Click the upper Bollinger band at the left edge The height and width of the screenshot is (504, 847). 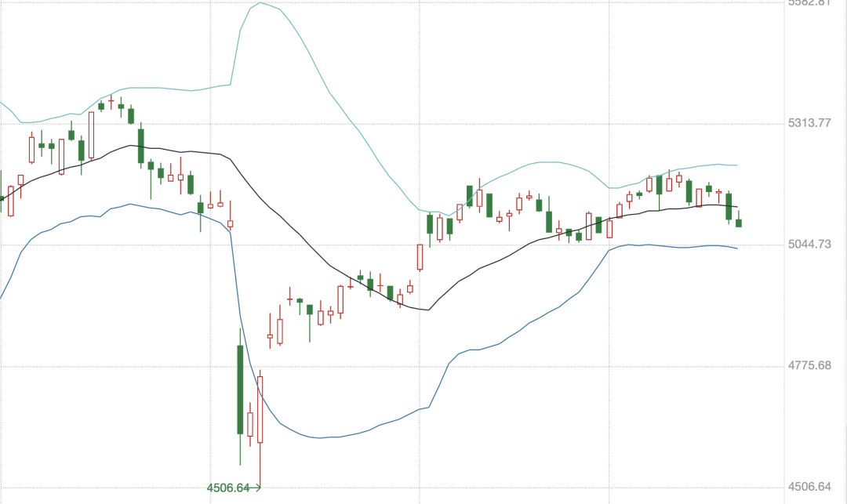(2, 103)
